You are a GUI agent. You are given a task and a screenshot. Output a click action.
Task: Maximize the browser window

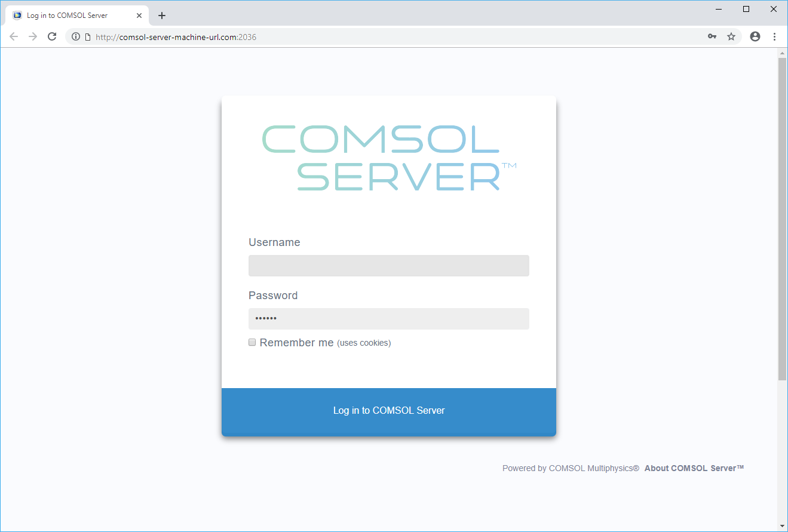point(746,9)
